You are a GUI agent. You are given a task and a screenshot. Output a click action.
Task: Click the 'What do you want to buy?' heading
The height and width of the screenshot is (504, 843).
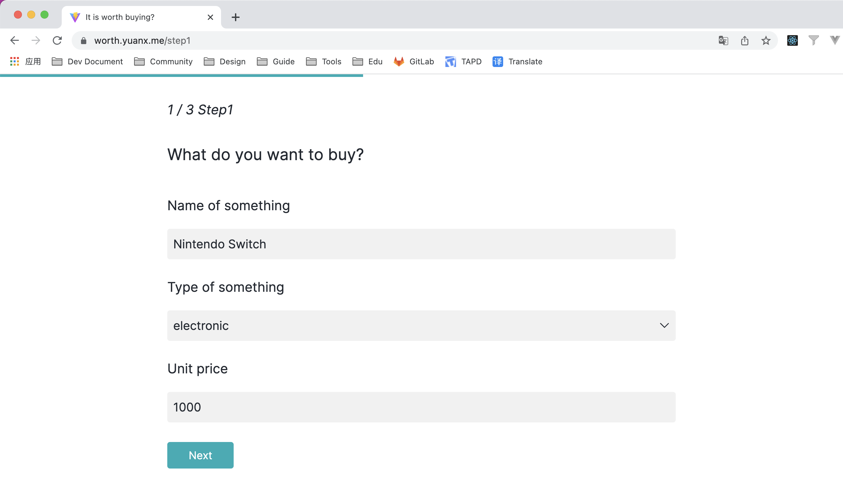(266, 155)
